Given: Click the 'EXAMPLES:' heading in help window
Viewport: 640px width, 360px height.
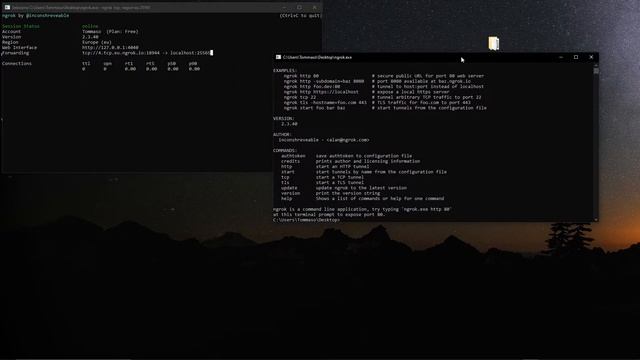Looking at the screenshot, I should click(285, 71).
